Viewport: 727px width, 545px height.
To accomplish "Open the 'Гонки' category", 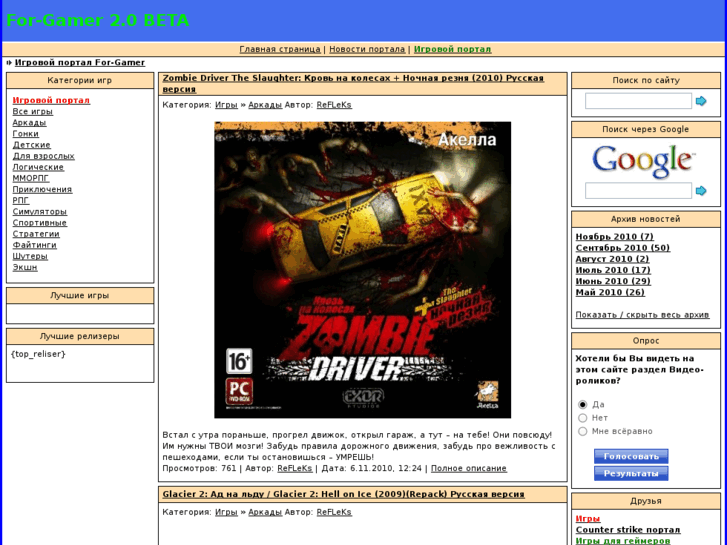I will [26, 134].
